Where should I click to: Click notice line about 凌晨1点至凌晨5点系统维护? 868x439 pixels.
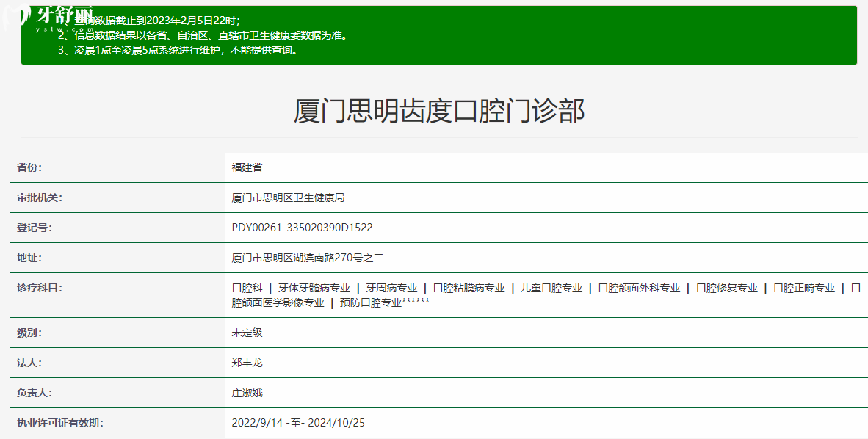point(178,51)
